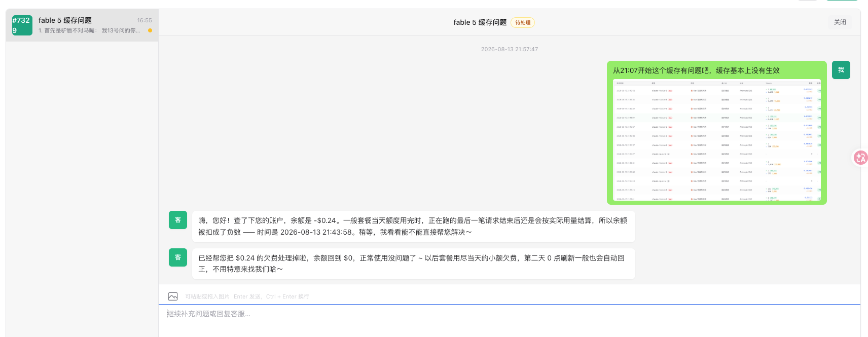This screenshot has width=868, height=337.
Task: Click the pink translate floating icon at the right edge
Action: coord(860,158)
